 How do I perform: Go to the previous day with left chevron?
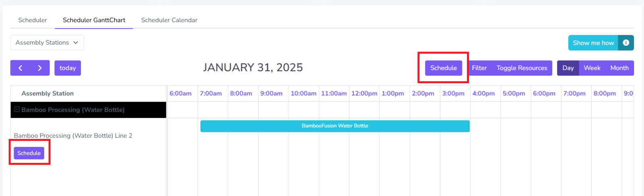pos(21,68)
